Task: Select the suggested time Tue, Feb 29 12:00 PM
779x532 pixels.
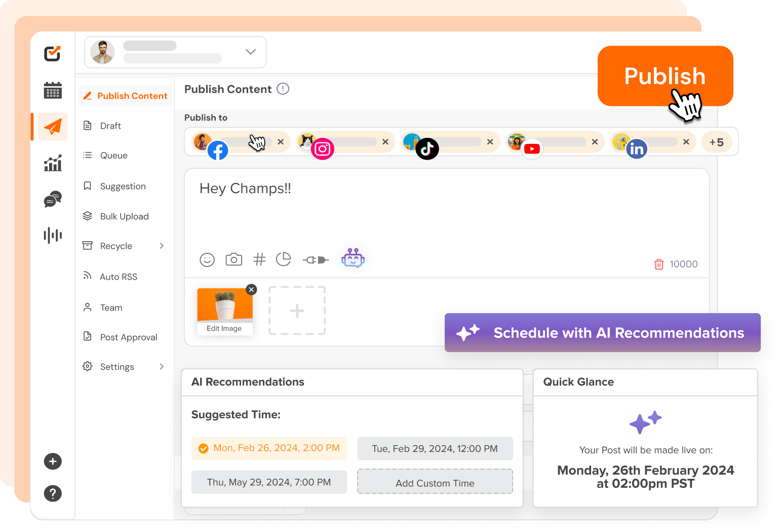Action: tap(435, 448)
